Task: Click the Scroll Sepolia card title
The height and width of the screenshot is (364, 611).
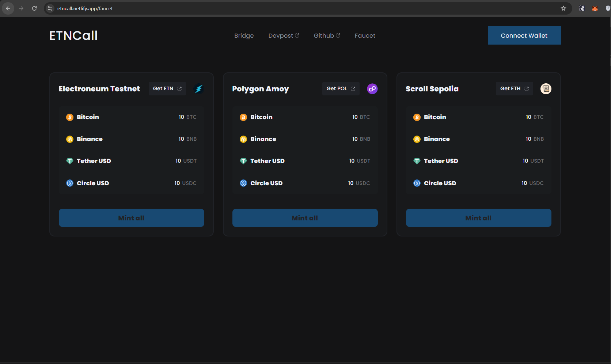Action: tap(432, 89)
